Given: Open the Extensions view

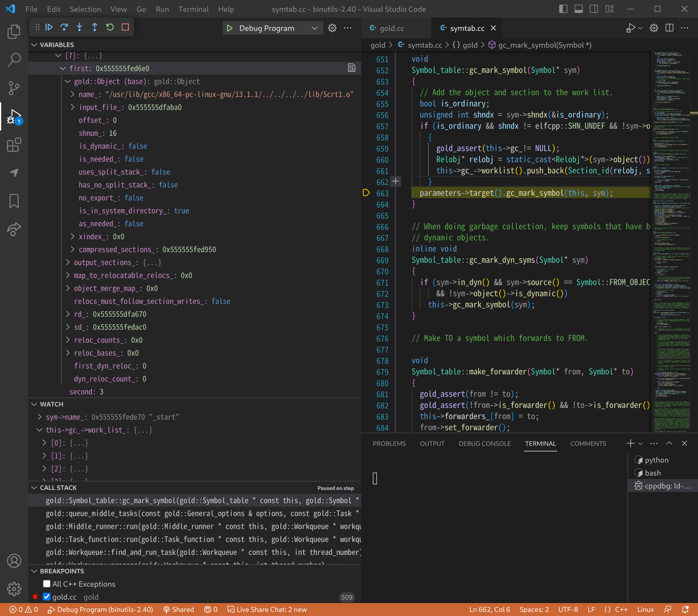Looking at the screenshot, I should (14, 145).
